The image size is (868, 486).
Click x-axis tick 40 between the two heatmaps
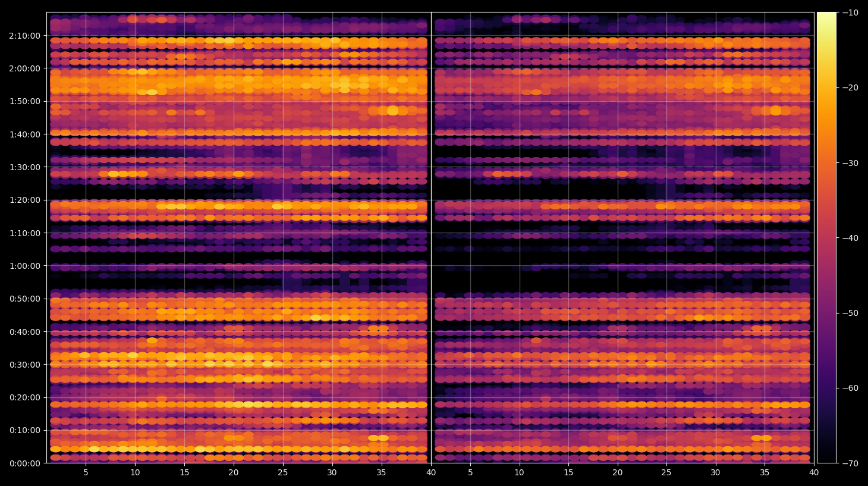(x=431, y=473)
